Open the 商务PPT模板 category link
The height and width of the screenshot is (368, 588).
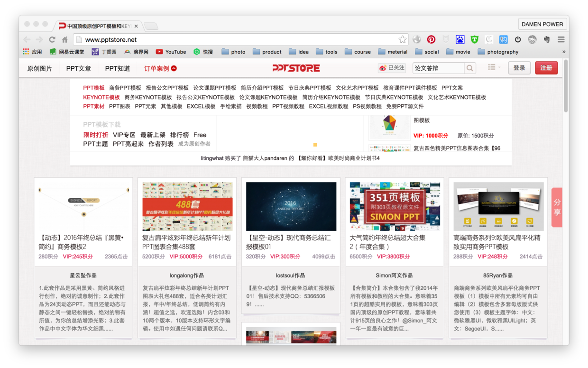click(125, 88)
